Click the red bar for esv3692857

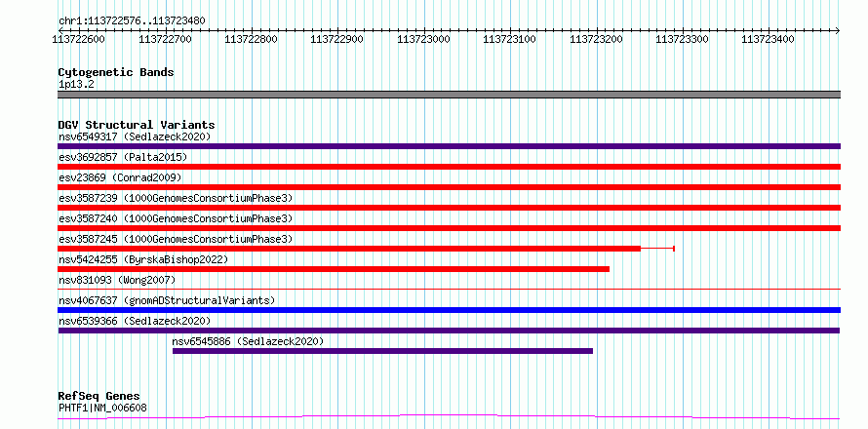pyautogui.click(x=449, y=167)
